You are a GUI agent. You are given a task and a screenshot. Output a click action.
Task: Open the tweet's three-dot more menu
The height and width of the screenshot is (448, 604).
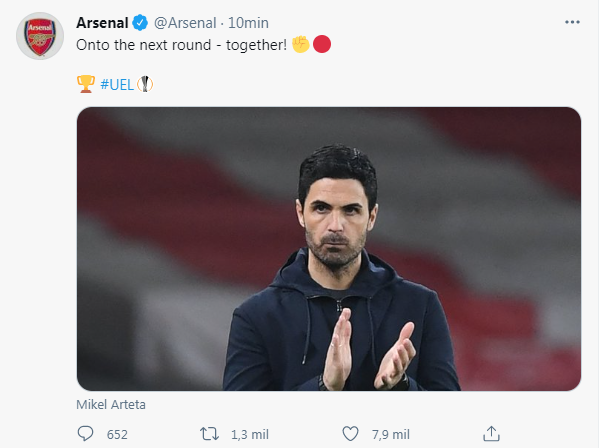pyautogui.click(x=570, y=22)
